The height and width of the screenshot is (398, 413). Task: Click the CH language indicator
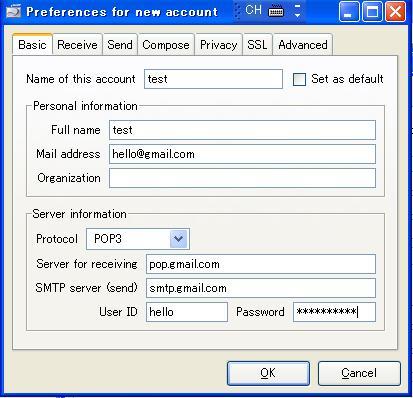(x=253, y=10)
